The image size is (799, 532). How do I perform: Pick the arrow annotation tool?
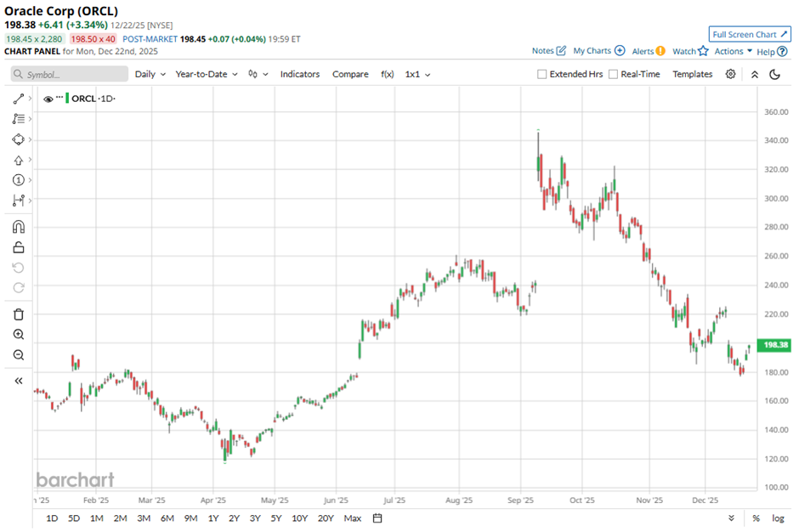[x=19, y=160]
